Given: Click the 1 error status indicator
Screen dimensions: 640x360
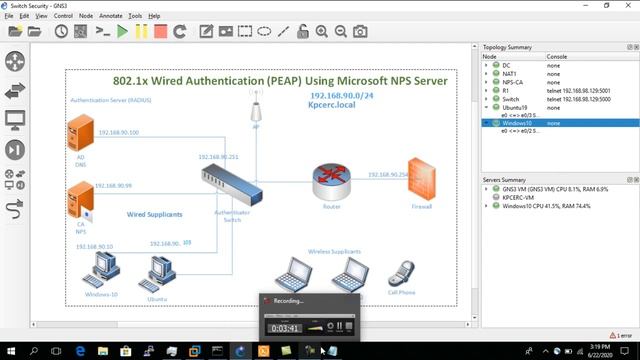Looking at the screenshot, I should click(621, 336).
